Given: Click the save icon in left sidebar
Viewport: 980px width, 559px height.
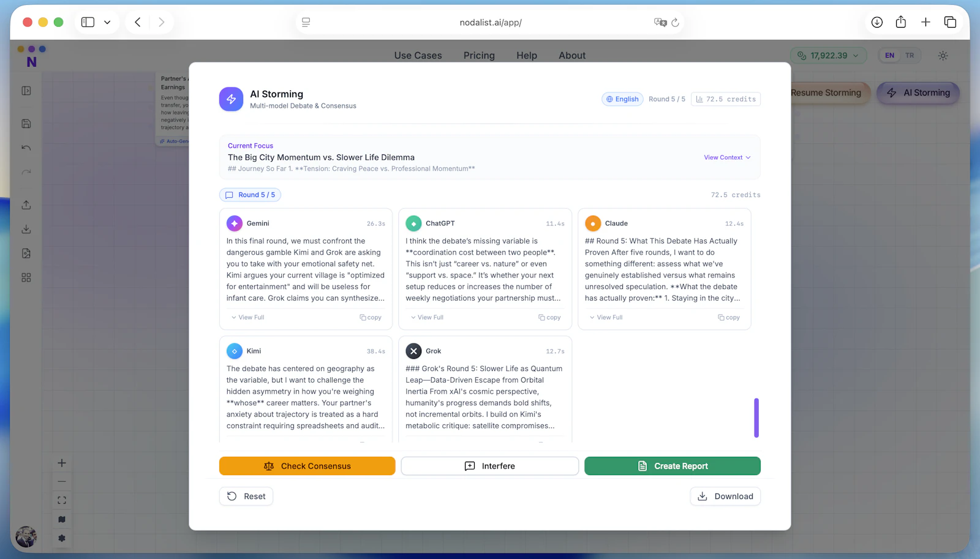Looking at the screenshot, I should coord(26,124).
